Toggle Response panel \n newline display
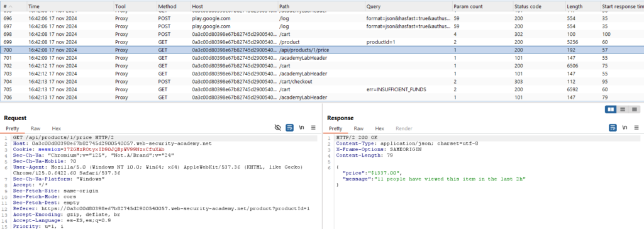 tap(625, 128)
